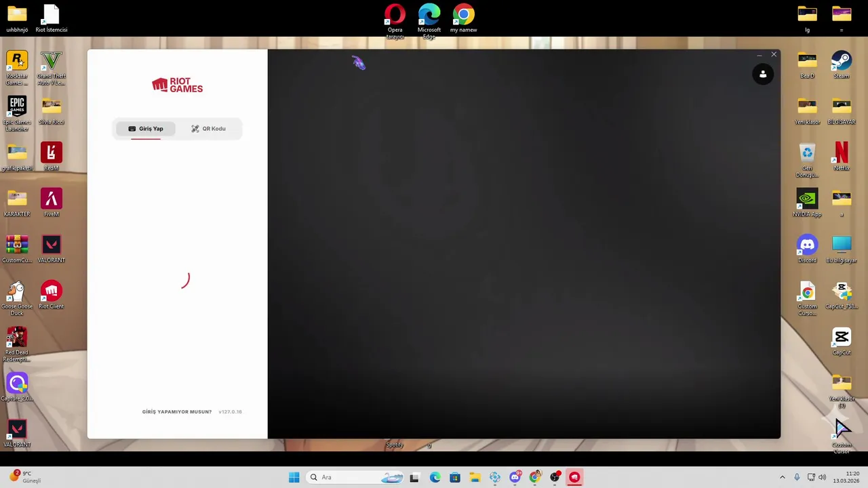Image resolution: width=868 pixels, height=488 pixels.
Task: Switch to the QR Kodu tab
Action: coord(208,129)
